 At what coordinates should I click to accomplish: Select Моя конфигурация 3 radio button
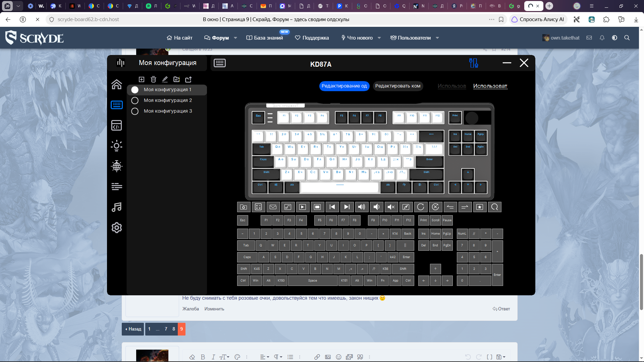click(135, 111)
